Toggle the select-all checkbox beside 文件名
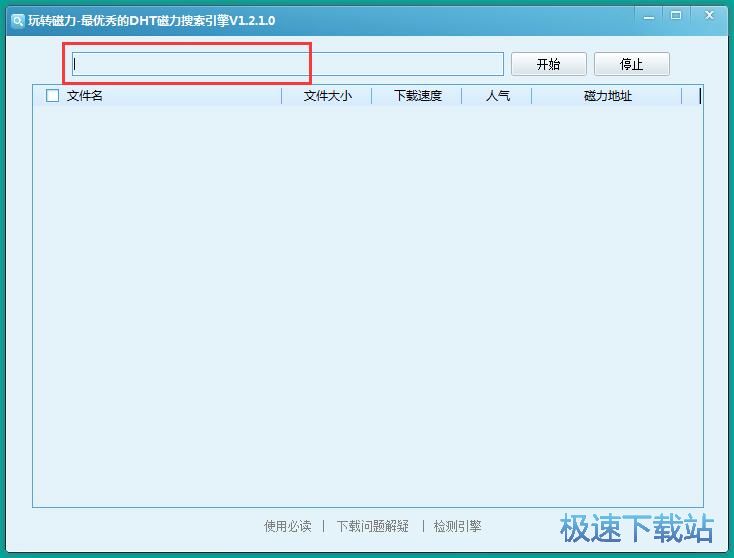The height and width of the screenshot is (558, 734). [52, 95]
